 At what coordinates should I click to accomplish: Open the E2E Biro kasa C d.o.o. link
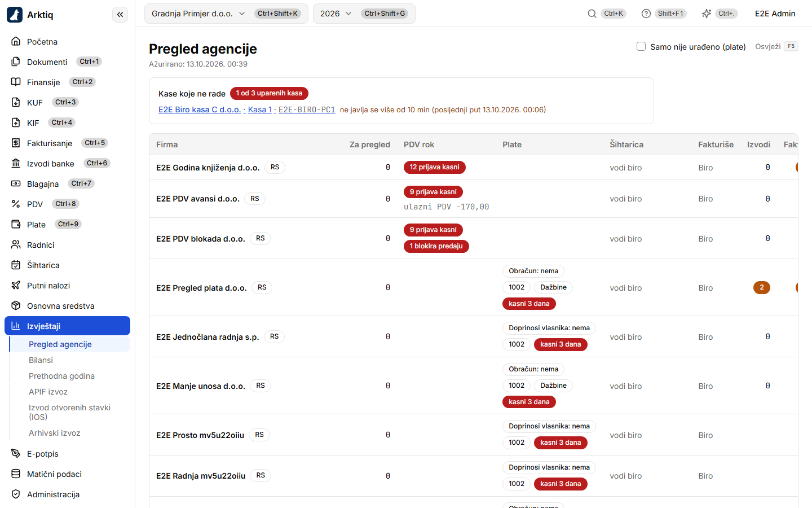click(200, 110)
